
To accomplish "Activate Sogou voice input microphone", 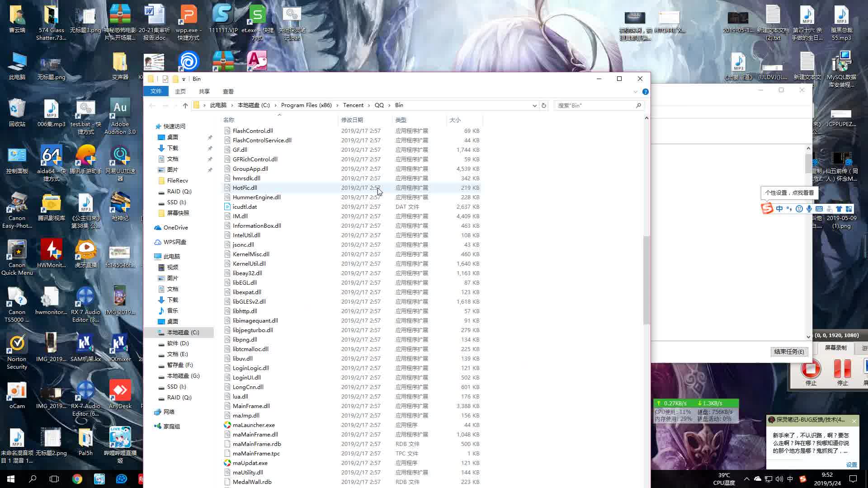I will [809, 209].
